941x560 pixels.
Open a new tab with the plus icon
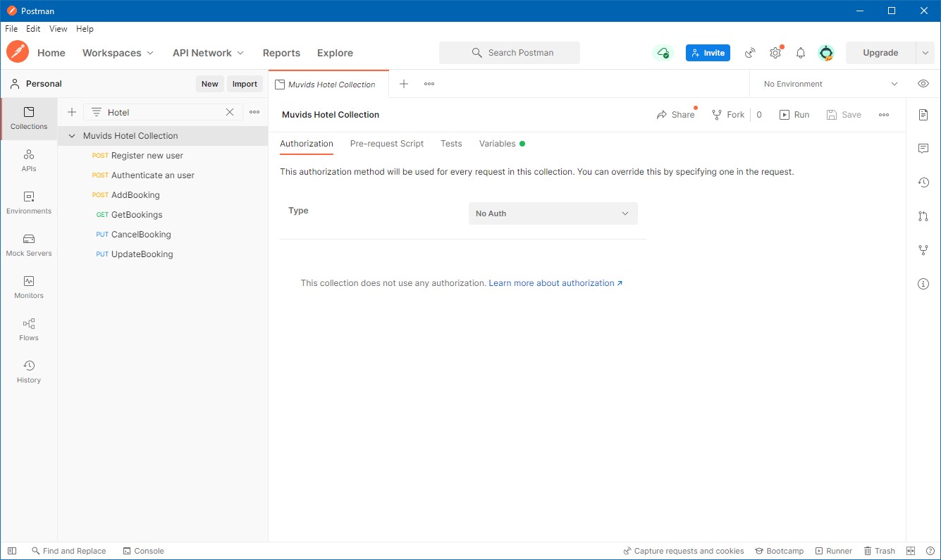pyautogui.click(x=404, y=84)
